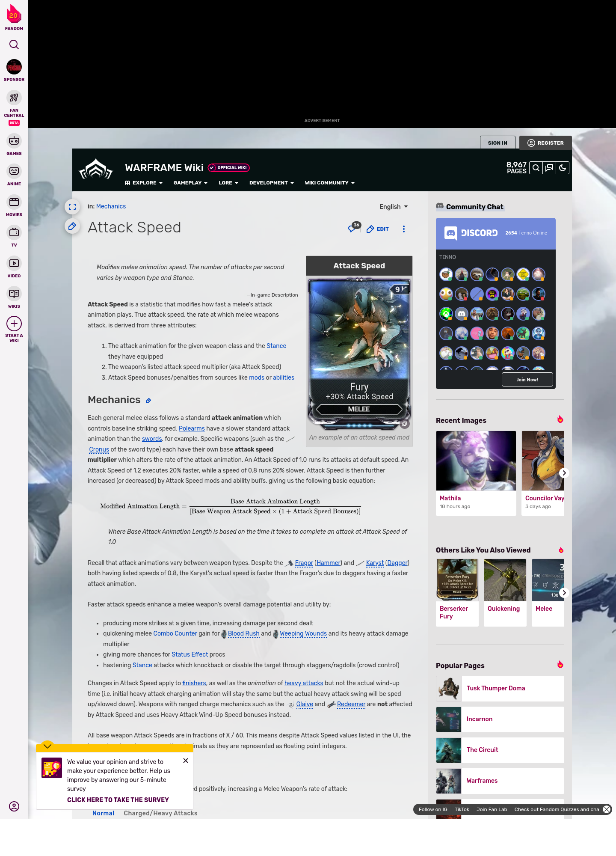Follow the Stance link in list

(276, 346)
